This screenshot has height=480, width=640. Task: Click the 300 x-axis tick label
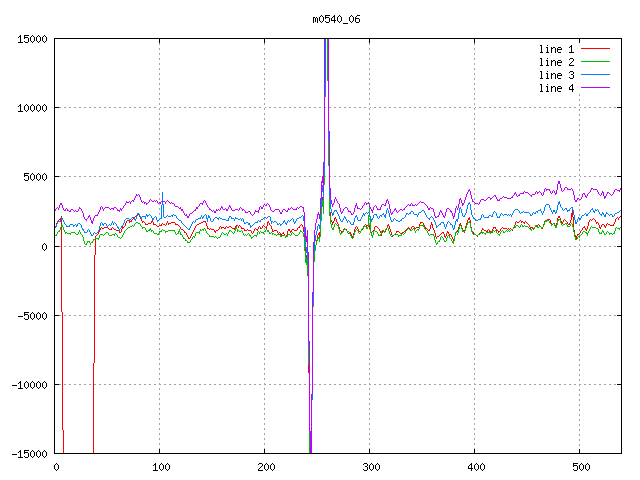[x=370, y=467]
